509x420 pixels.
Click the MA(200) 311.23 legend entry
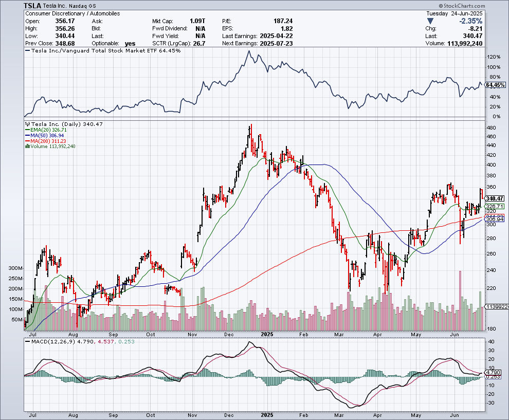[x=45, y=141]
